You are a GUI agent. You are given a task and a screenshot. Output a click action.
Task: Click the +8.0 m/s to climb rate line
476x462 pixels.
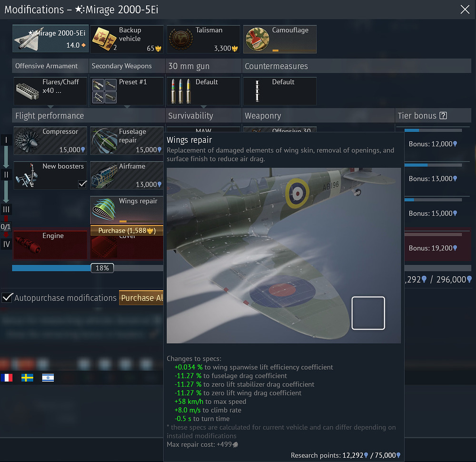[208, 410]
